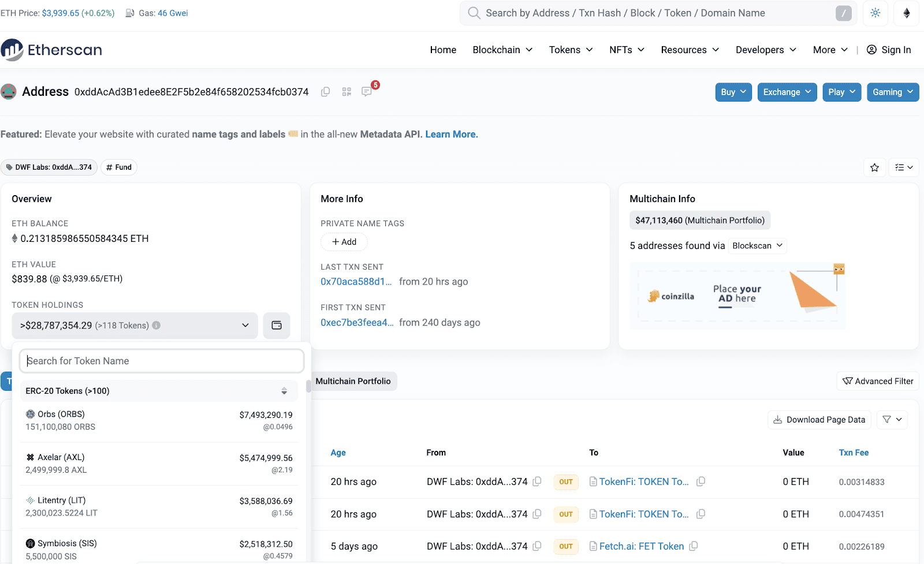The image size is (924, 564).
Task: Expand the Resources menu
Action: (690, 50)
